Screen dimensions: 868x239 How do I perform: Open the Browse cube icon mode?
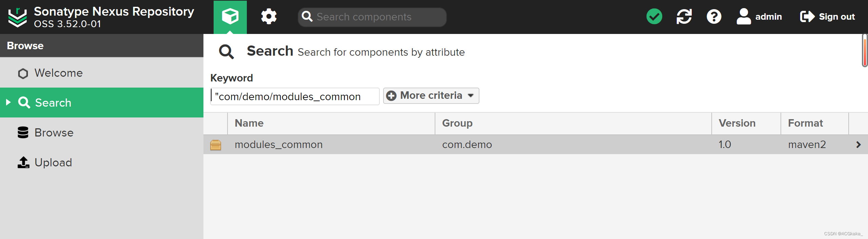[x=230, y=17]
